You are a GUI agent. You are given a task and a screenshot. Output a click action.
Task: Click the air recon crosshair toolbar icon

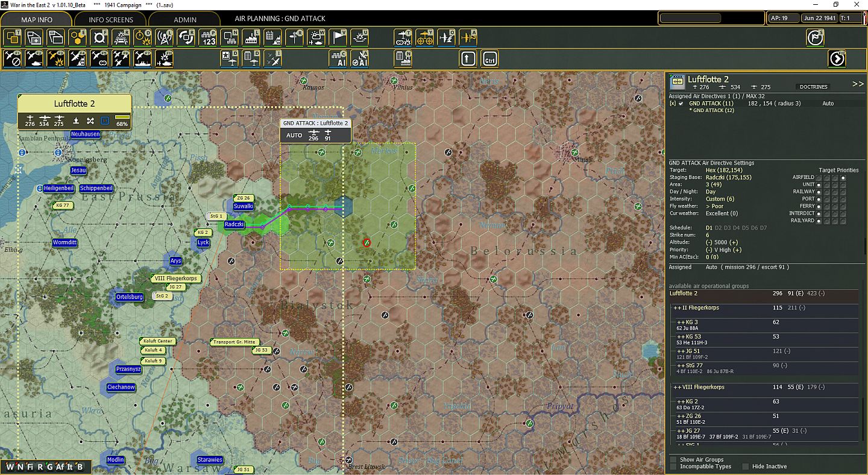[x=425, y=37]
